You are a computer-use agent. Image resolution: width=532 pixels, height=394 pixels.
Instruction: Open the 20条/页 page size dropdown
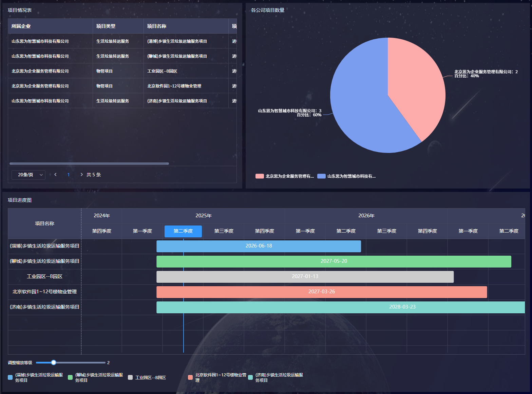(28, 175)
